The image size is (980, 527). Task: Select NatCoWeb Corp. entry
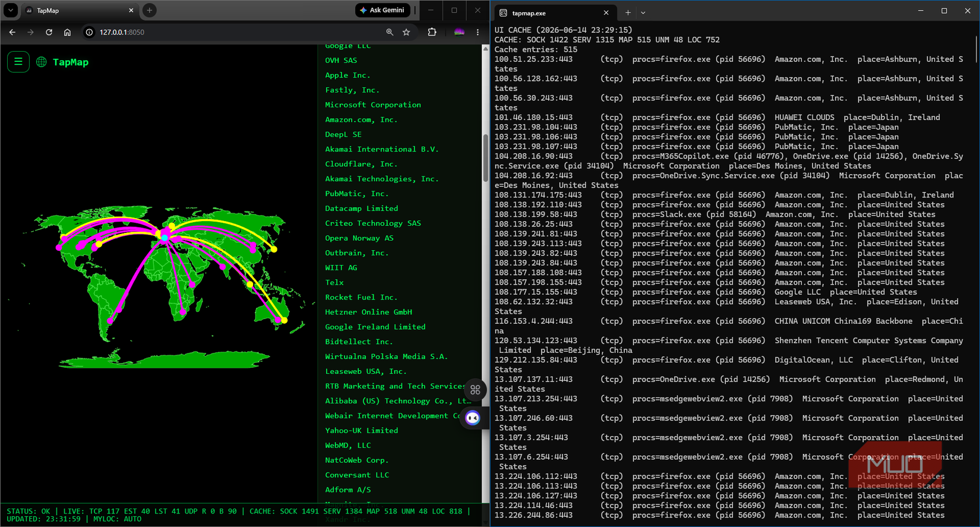[x=356, y=461]
